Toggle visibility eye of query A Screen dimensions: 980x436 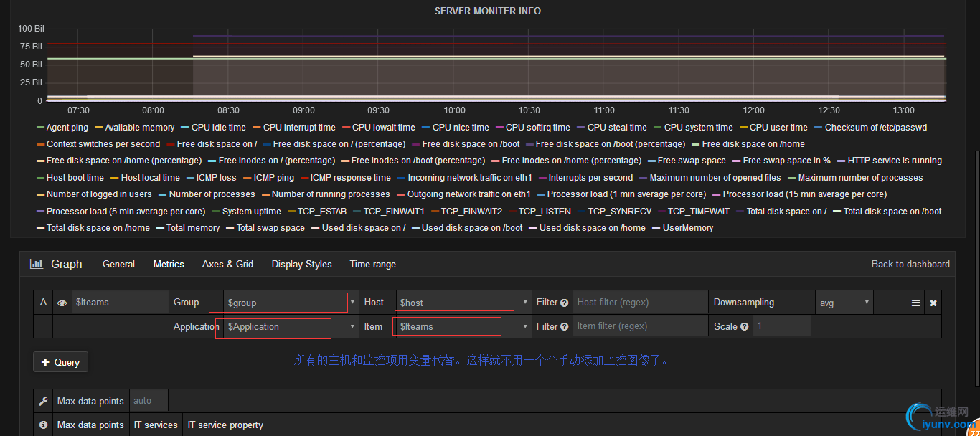(x=62, y=303)
